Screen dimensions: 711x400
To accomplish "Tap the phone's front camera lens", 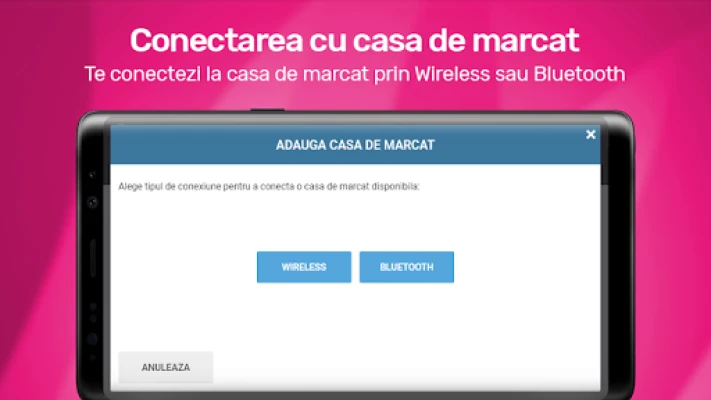I will (x=93, y=202).
